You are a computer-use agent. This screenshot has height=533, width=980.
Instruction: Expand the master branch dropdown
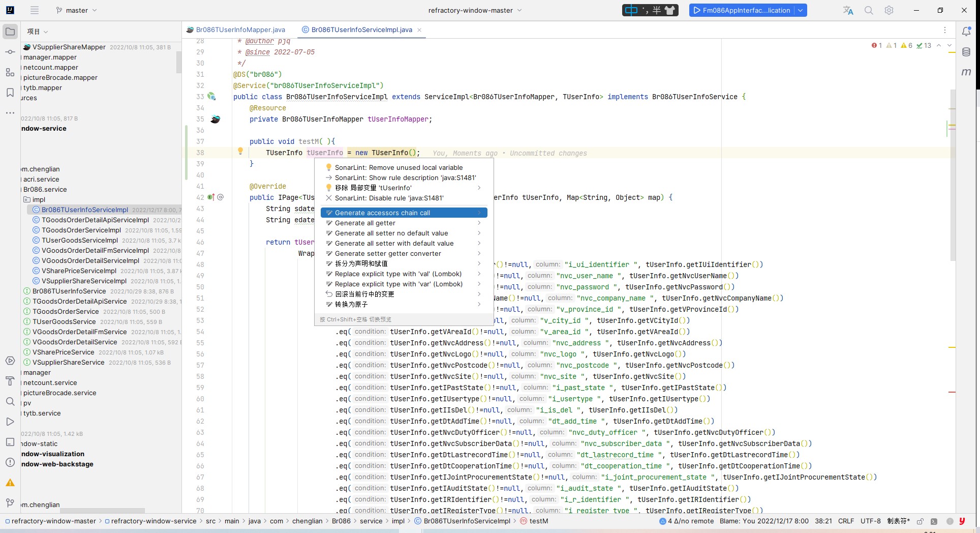pyautogui.click(x=76, y=10)
